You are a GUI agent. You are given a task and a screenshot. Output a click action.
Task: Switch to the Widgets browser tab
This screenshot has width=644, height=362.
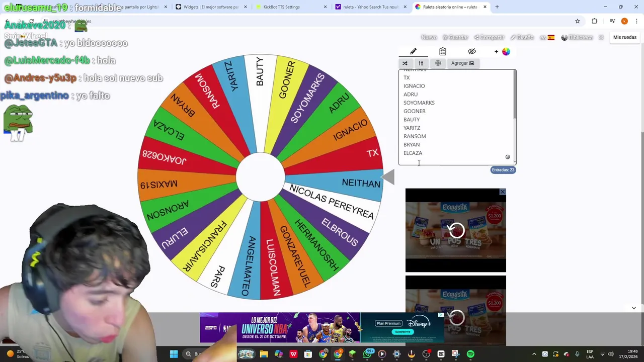tap(211, 7)
